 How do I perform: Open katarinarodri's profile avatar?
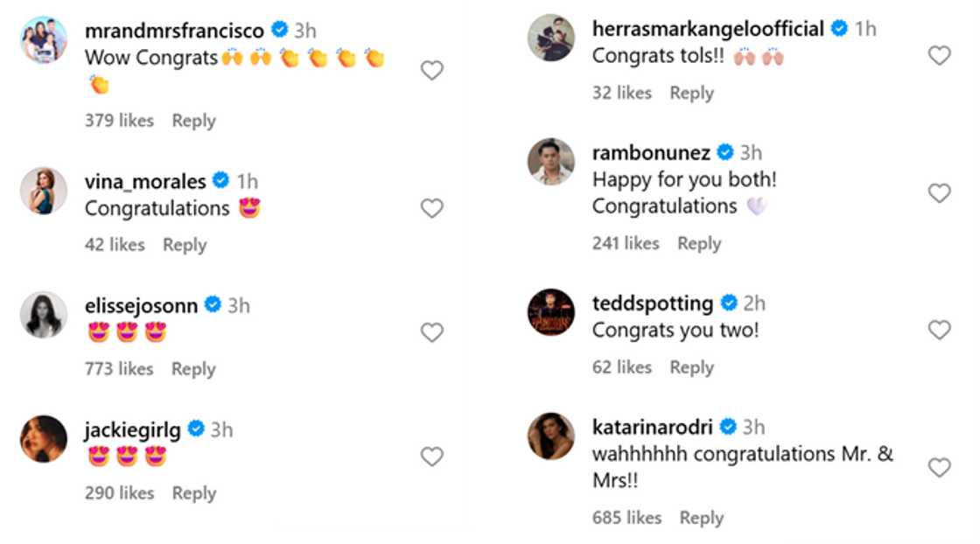pyautogui.click(x=549, y=437)
